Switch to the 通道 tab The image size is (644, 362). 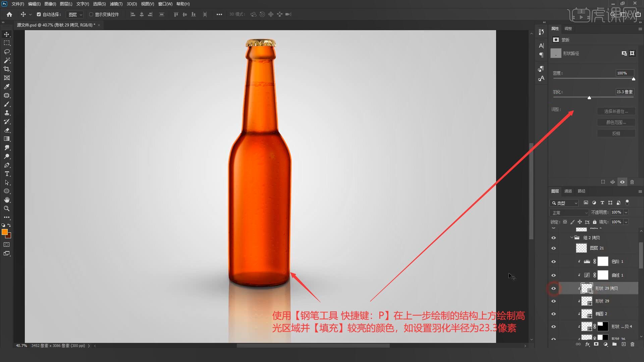pyautogui.click(x=568, y=191)
